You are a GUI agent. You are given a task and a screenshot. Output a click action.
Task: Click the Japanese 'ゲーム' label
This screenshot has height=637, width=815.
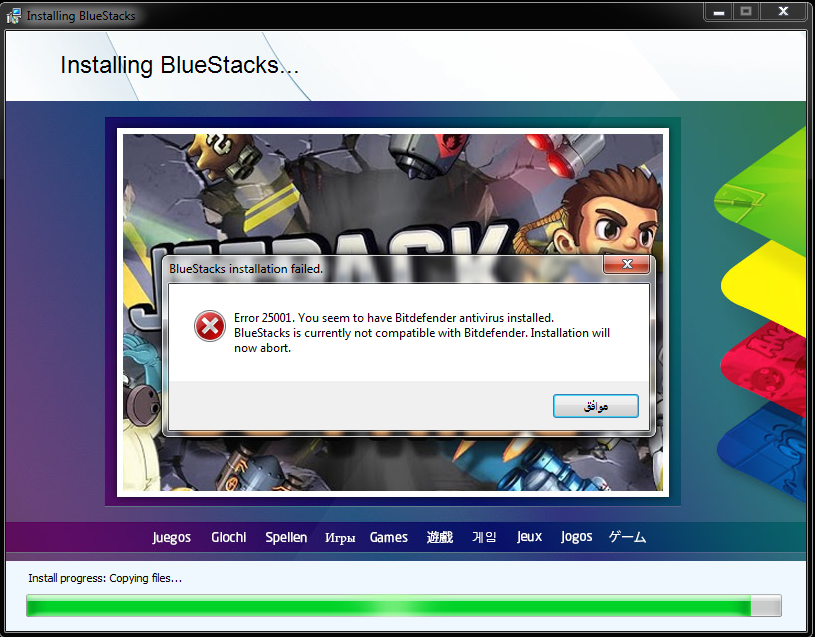[627, 537]
